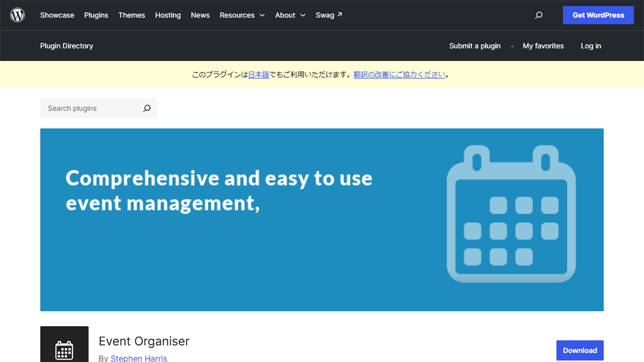This screenshot has height=362, width=644.
Task: Click the Event Organiser calendar banner image
Action: pyautogui.click(x=322, y=219)
